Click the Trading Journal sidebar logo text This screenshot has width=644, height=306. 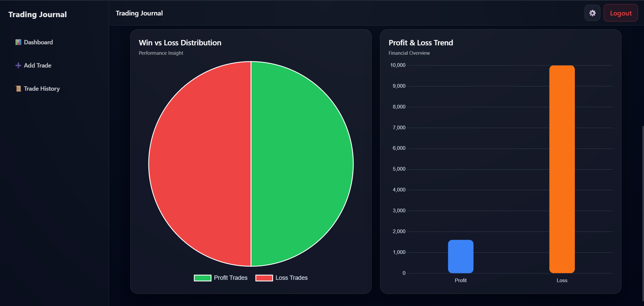[38, 14]
